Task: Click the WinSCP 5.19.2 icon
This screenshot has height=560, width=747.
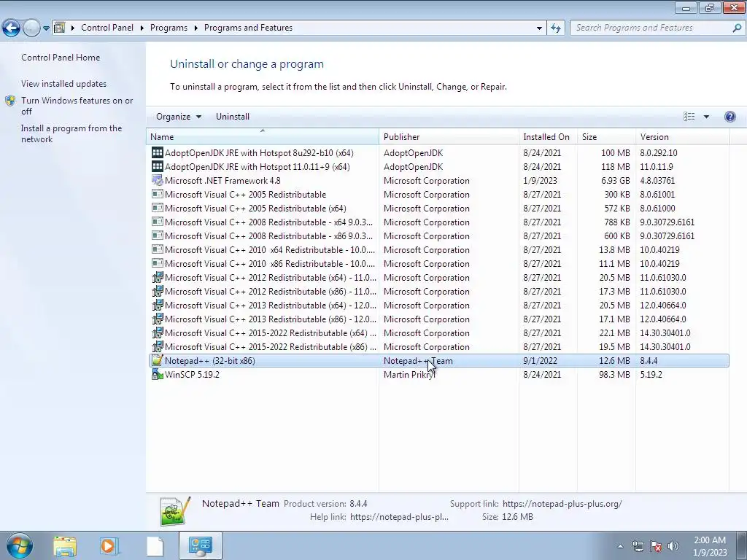Action: coord(158,374)
